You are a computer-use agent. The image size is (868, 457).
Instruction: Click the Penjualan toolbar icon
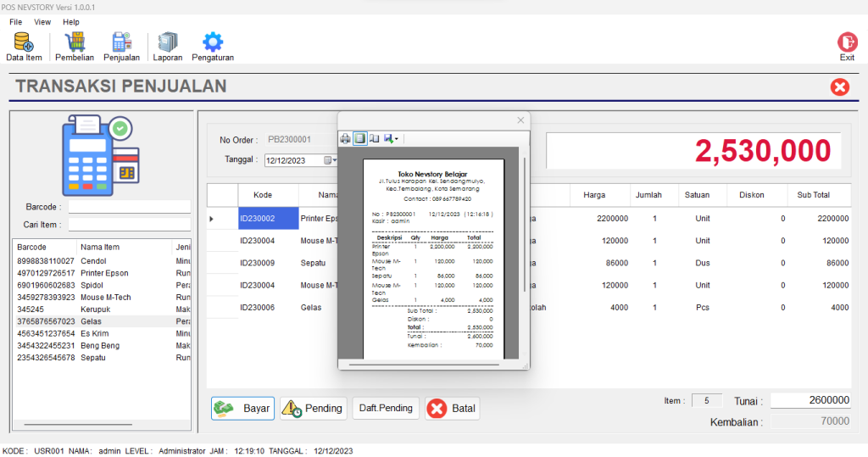point(121,46)
